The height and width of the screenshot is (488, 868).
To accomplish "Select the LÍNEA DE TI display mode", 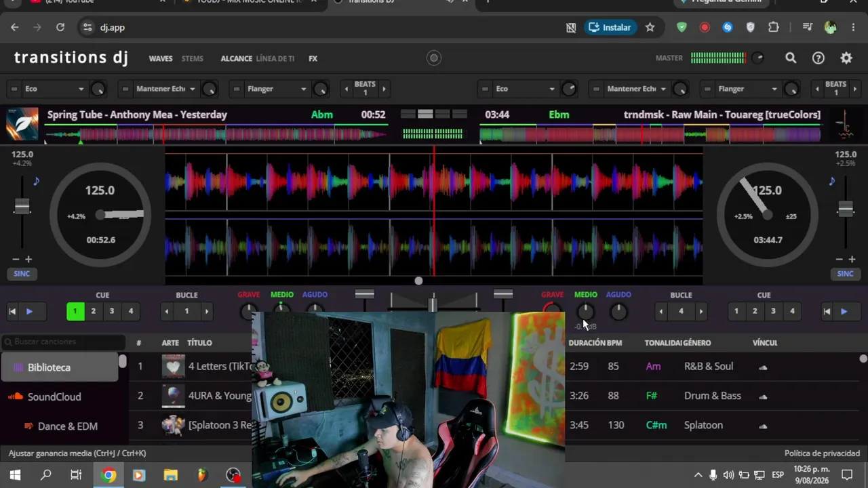I will point(275,59).
